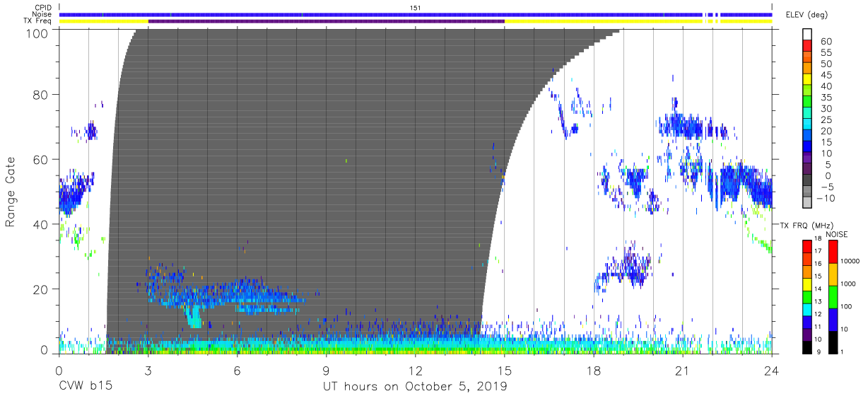The width and height of the screenshot is (868, 401).
Task: Click the '30' label on the ELEV scale
Action: click(x=826, y=109)
